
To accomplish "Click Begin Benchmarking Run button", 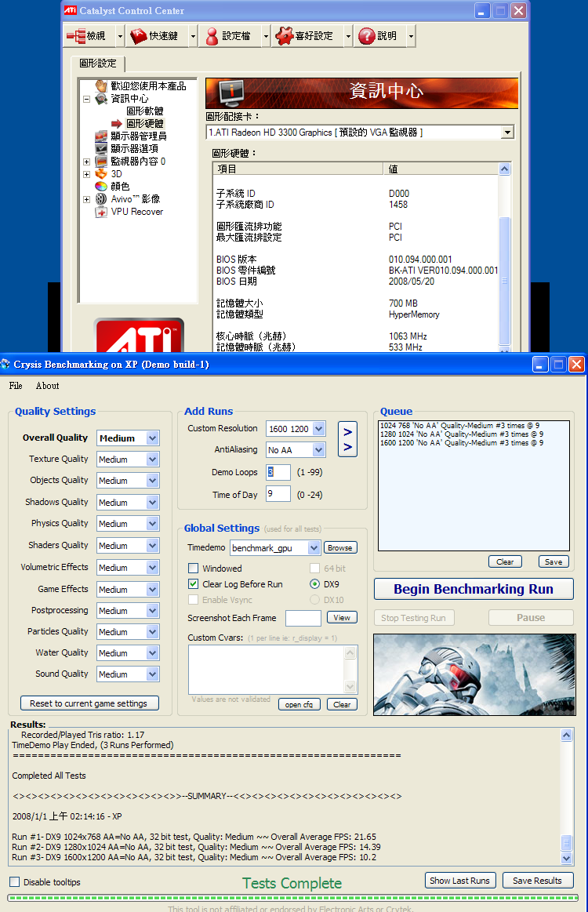I will tap(473, 589).
